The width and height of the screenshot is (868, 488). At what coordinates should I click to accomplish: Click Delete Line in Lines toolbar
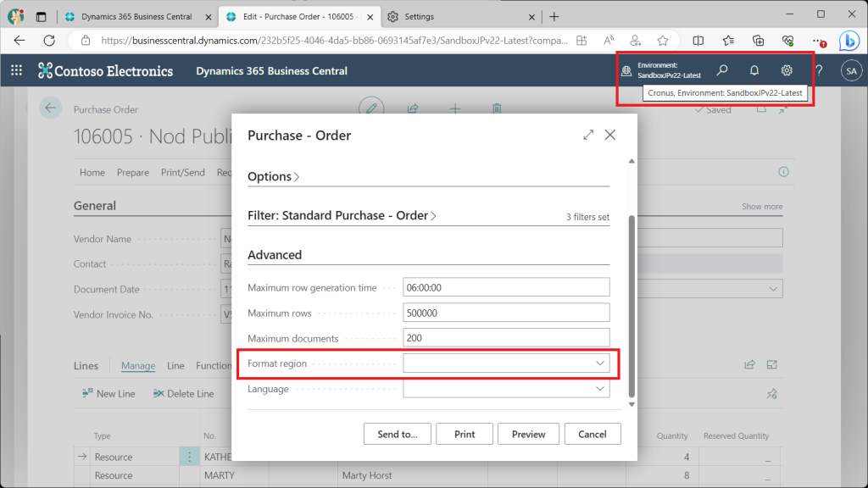point(183,394)
